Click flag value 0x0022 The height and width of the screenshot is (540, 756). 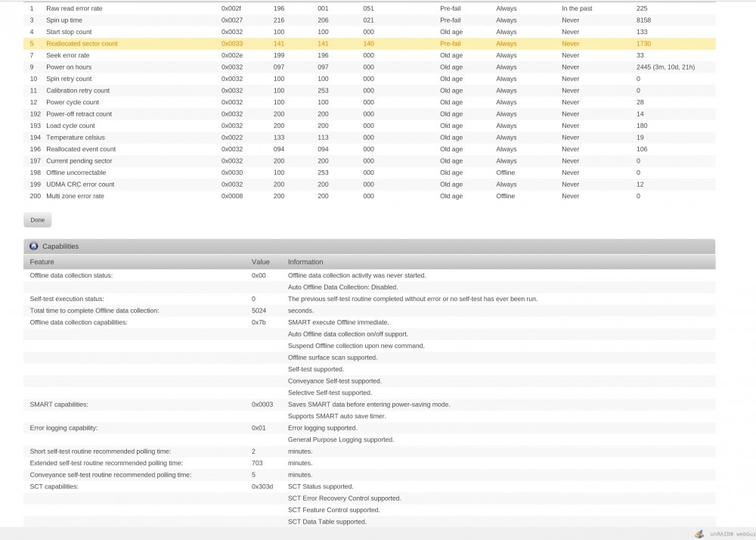click(232, 138)
